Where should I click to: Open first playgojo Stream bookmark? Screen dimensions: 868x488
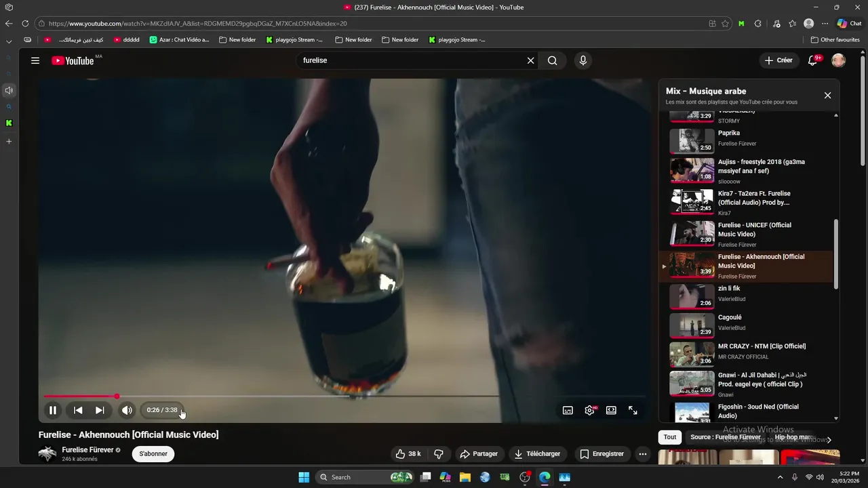(x=294, y=40)
